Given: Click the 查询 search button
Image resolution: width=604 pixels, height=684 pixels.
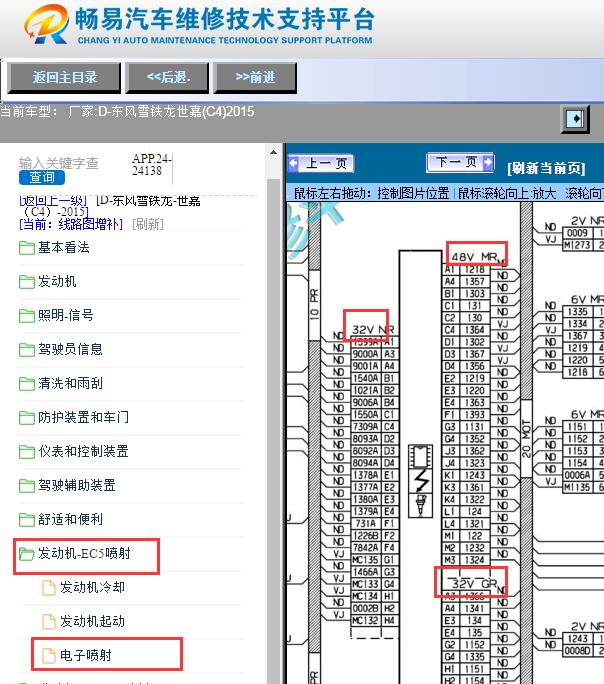Looking at the screenshot, I should pyautogui.click(x=42, y=177).
